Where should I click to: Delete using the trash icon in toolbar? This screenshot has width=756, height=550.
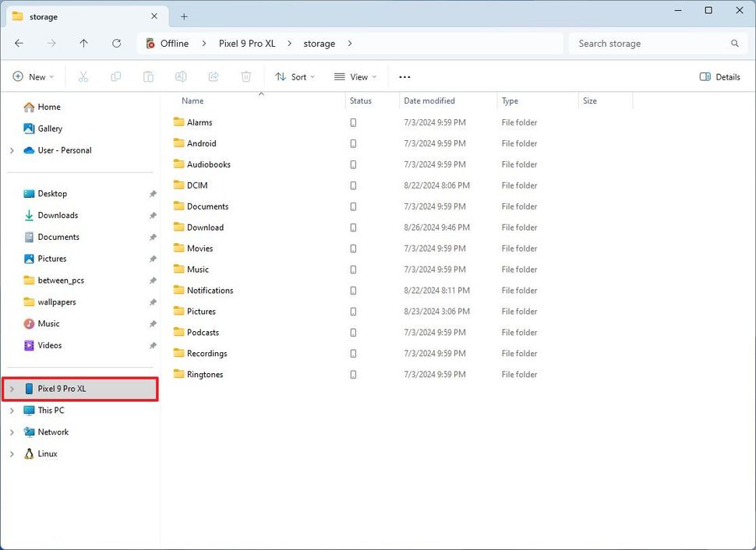click(246, 76)
